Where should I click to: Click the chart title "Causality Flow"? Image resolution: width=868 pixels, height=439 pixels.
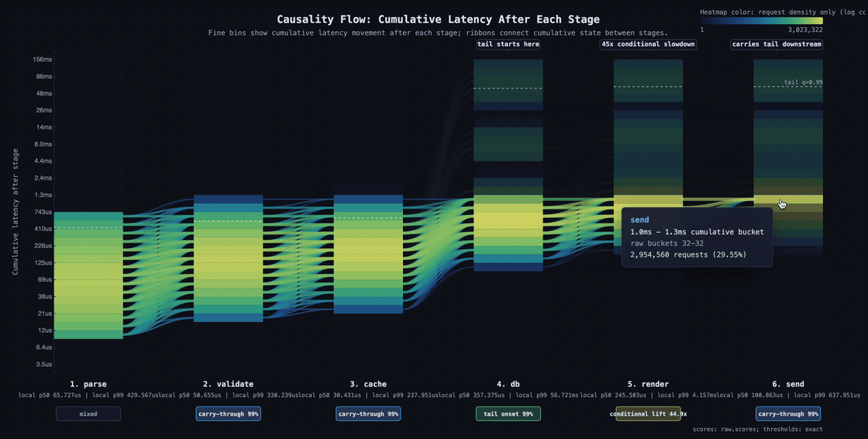click(x=439, y=19)
